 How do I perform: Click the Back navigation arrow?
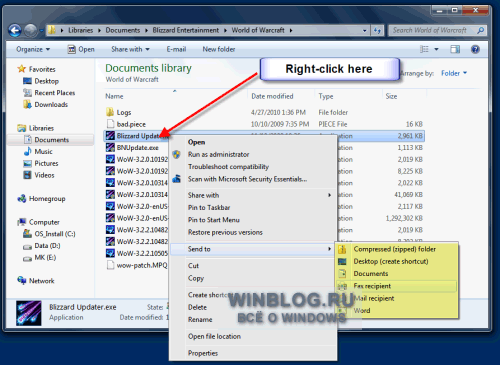pyautogui.click(x=15, y=31)
